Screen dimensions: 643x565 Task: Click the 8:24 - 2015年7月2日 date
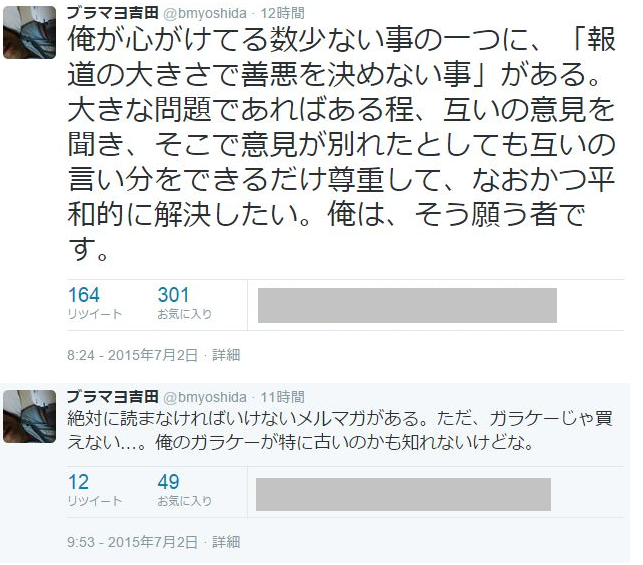[x=132, y=355]
